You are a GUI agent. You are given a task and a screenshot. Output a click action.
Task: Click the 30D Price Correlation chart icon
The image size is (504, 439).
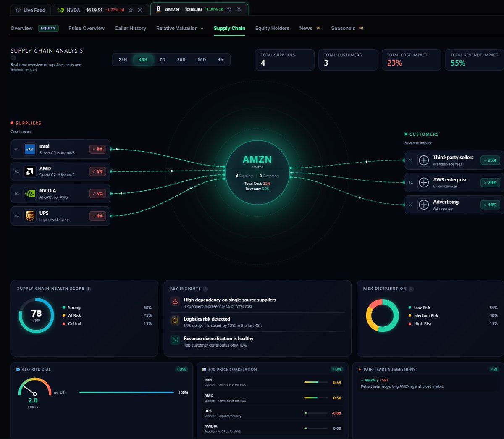[x=204, y=369]
